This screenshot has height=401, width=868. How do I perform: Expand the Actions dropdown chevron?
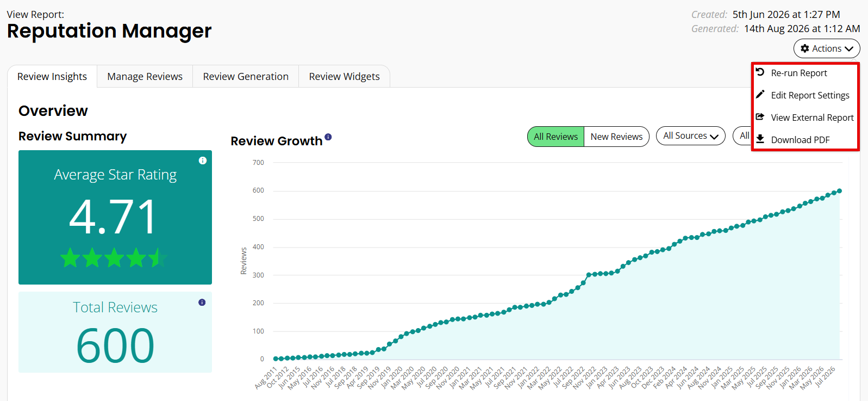click(849, 49)
